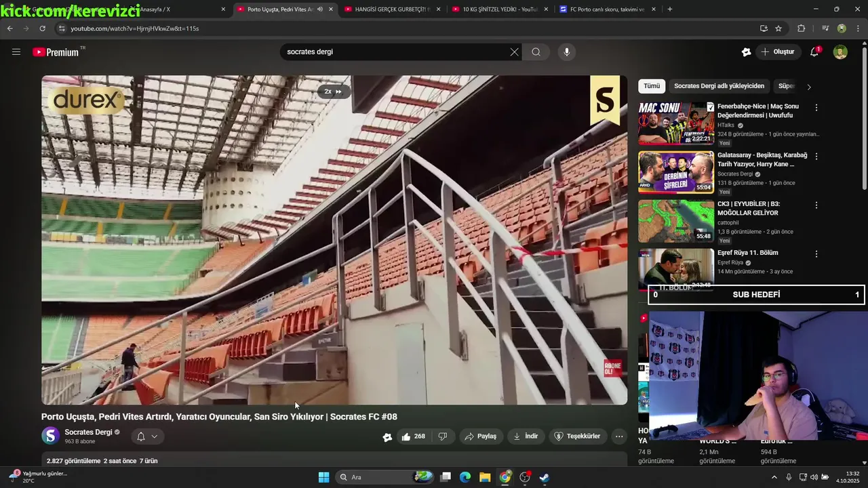Click the icon left of like button
868x488 pixels.
387,437
